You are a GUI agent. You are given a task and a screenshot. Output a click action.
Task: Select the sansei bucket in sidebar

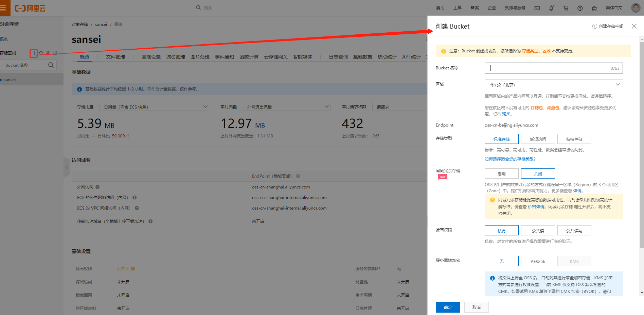(x=32, y=80)
